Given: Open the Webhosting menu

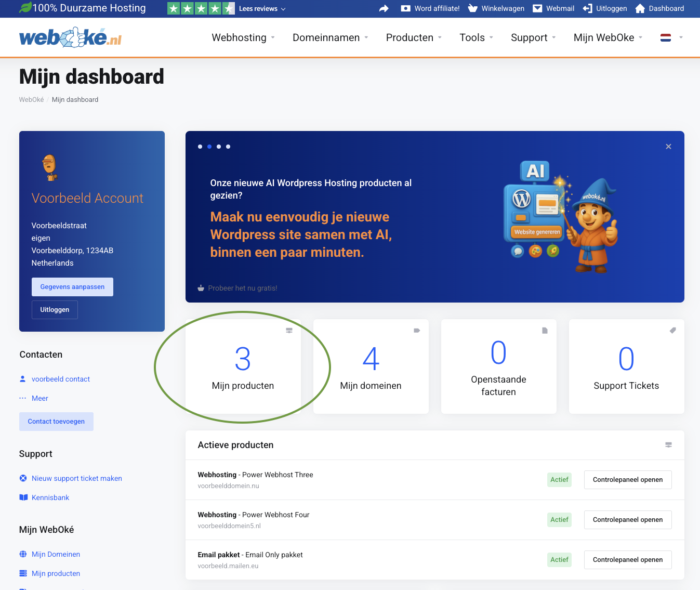Looking at the screenshot, I should (x=243, y=37).
